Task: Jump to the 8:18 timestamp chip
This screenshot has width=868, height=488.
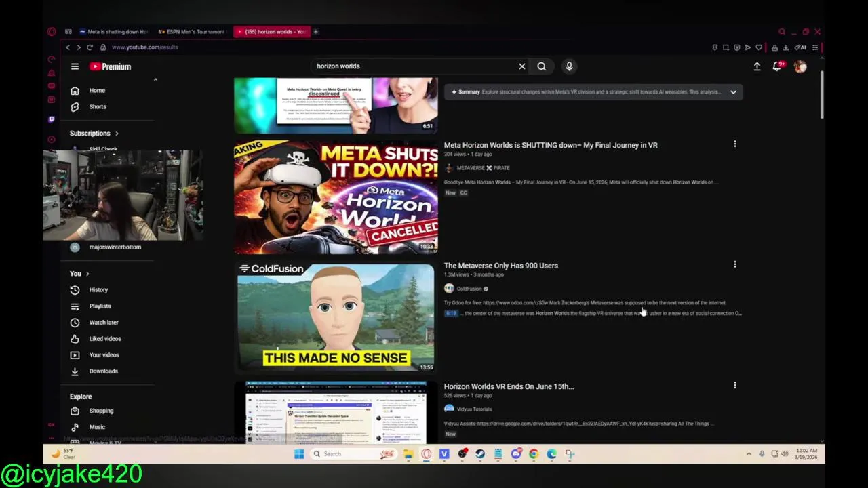Action: coord(451,313)
